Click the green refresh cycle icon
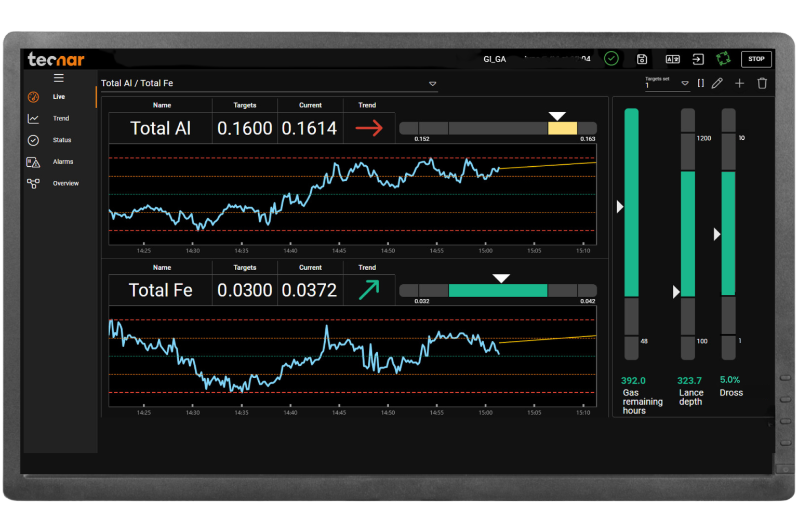Viewport: 798px width, 532px height. click(723, 59)
